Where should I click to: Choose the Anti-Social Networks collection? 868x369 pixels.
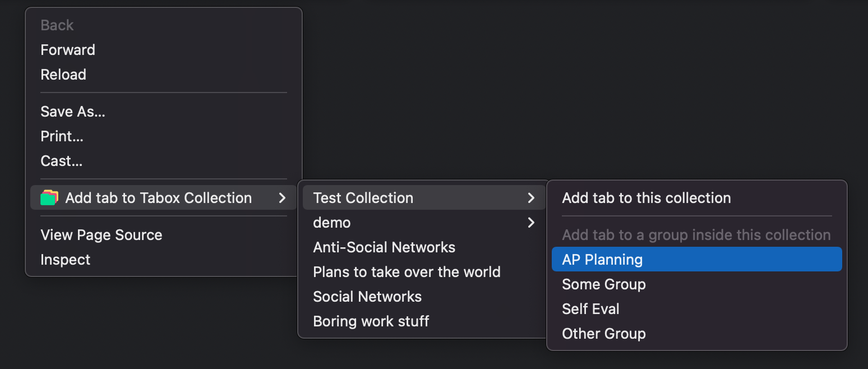point(385,247)
